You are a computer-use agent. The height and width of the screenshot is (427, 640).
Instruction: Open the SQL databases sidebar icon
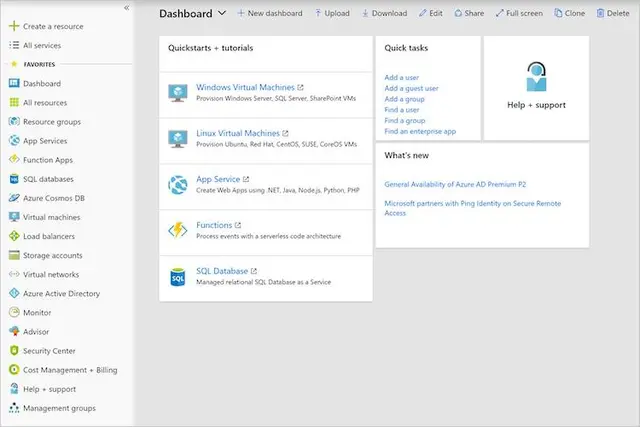tap(14, 179)
